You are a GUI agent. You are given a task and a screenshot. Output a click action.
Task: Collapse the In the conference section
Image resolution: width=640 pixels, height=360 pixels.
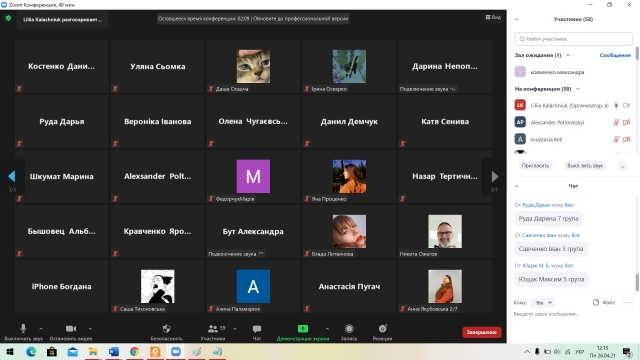click(x=578, y=89)
